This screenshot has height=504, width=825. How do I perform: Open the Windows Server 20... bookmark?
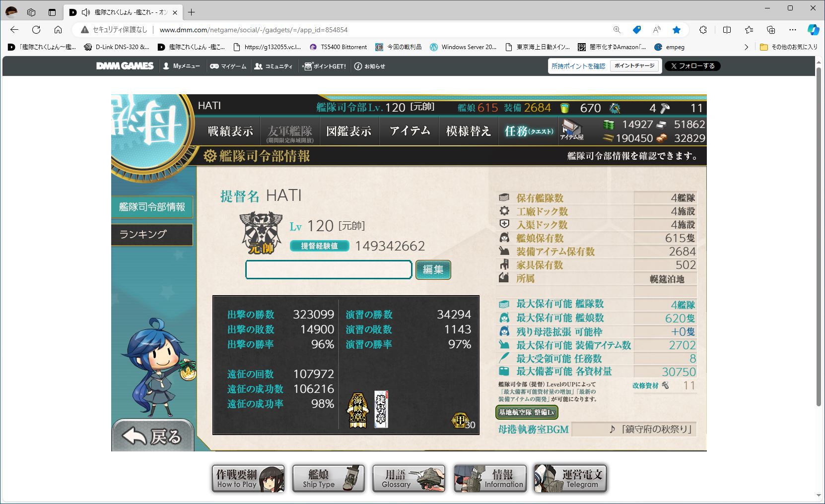click(463, 47)
